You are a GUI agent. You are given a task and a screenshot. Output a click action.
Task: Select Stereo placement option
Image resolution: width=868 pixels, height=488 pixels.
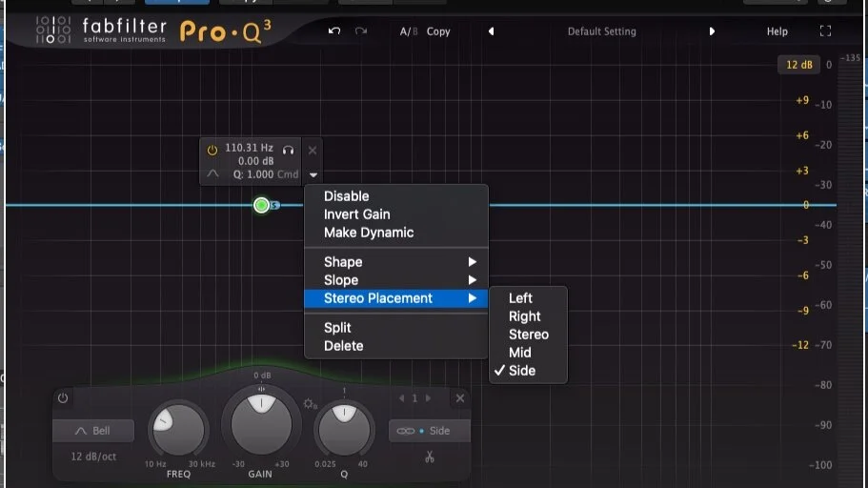(528, 335)
